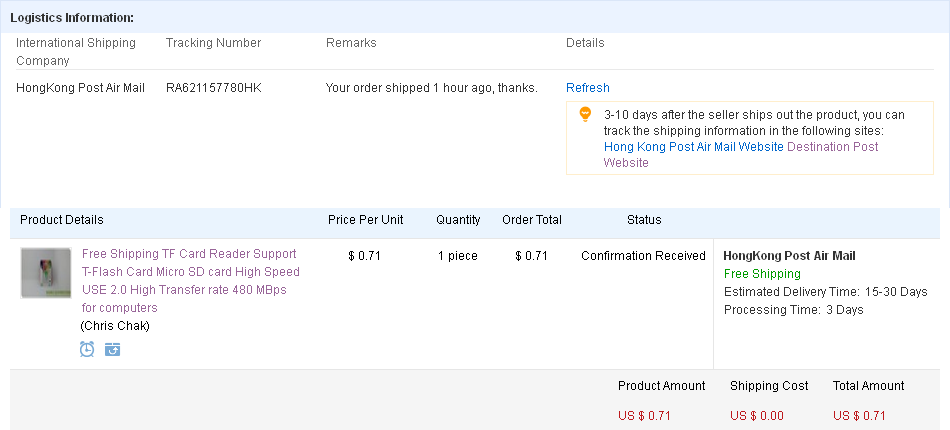Click the bold HongKong Post Air Mail shipping method
The image size is (950, 430).
(789, 256)
